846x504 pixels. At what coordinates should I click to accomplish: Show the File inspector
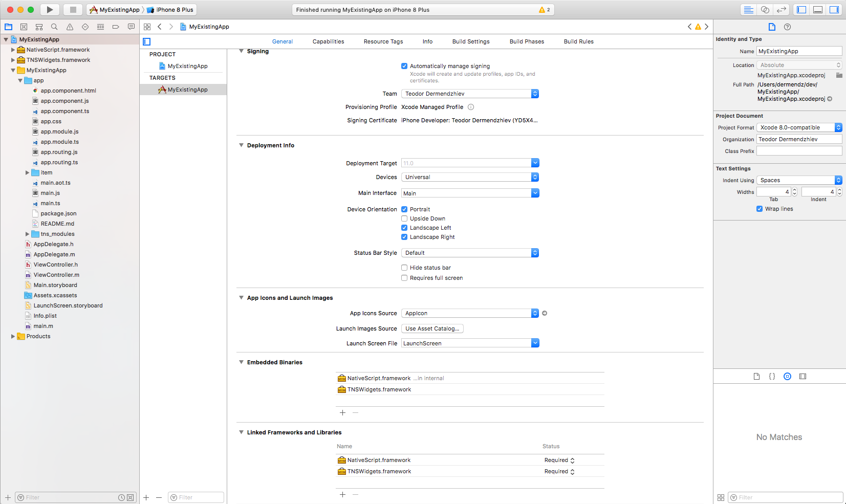click(772, 27)
